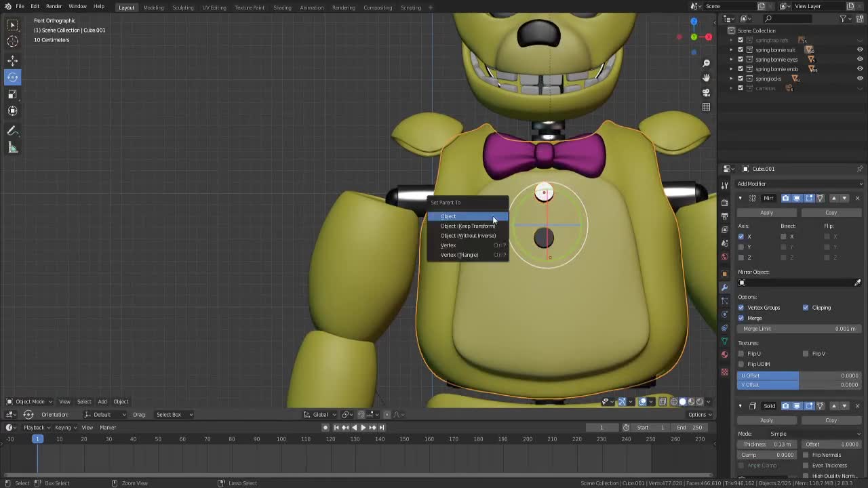Toggle Mirror modifier render visibility camera icon
Screen dimensions: 868x488
pyautogui.click(x=785, y=198)
